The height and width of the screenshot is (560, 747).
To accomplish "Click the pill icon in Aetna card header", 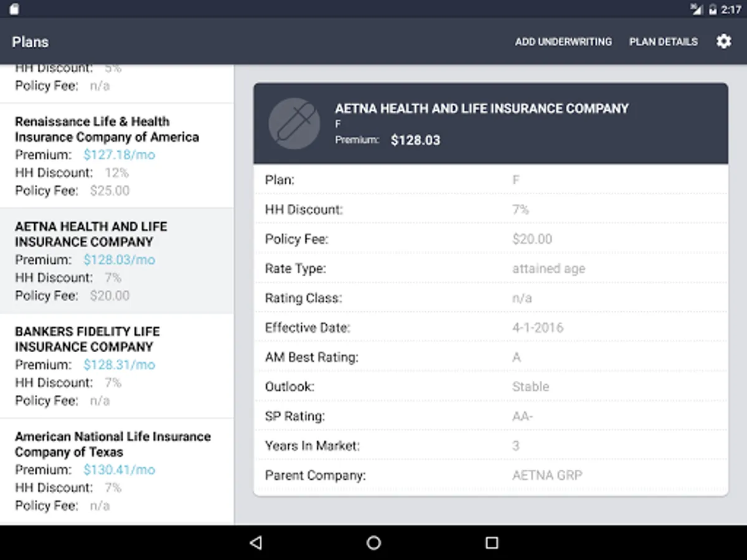I will (294, 123).
